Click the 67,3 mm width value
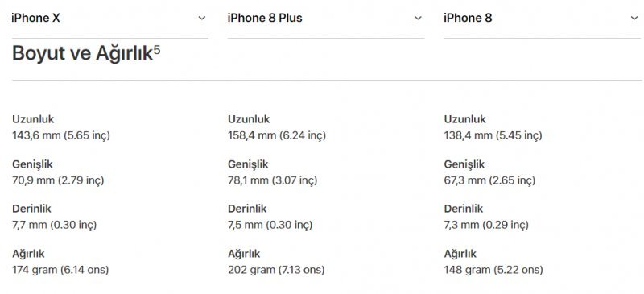This screenshot has width=644, height=294. pyautogui.click(x=489, y=180)
